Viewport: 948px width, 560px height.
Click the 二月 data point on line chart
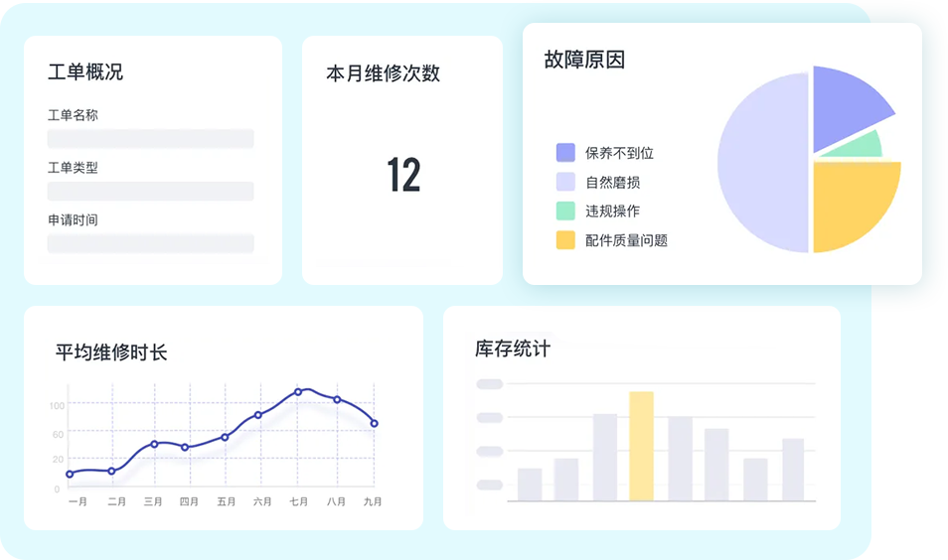click(x=111, y=471)
